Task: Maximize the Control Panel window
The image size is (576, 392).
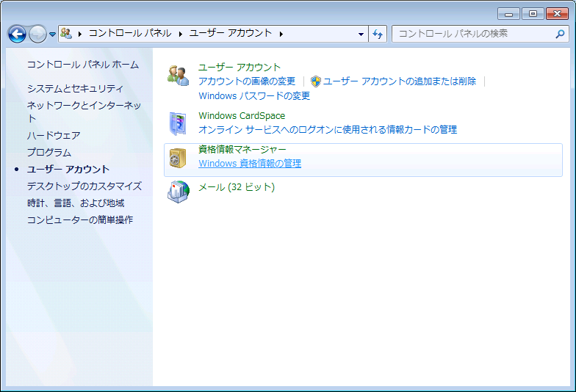Action: click(x=533, y=14)
